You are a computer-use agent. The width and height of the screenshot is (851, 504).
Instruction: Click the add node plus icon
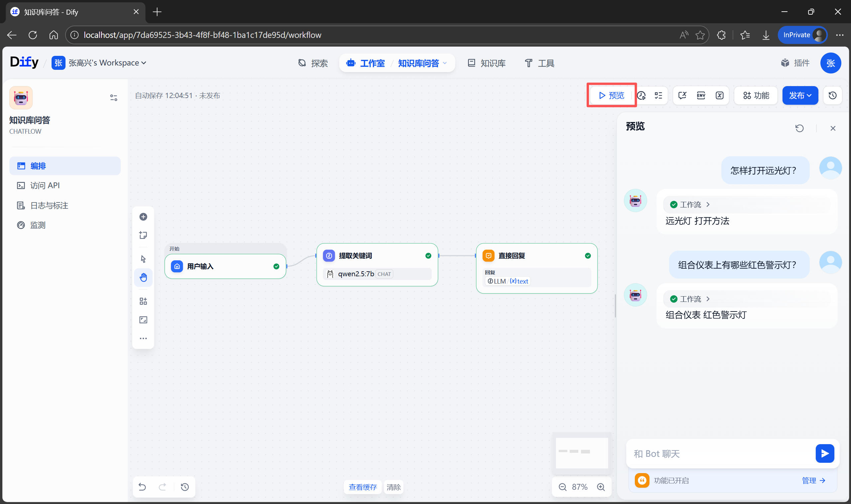pos(143,217)
